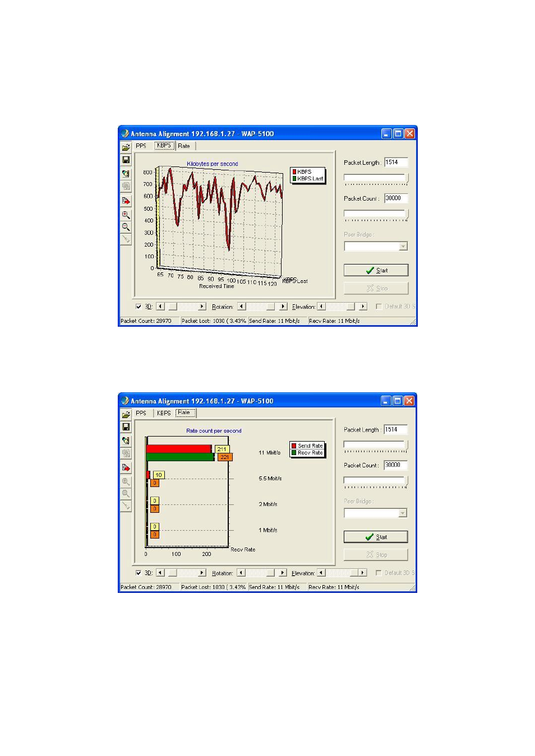The width and height of the screenshot is (535, 756).
Task: Click the greyed zoom out magnifier in the Rate window
Action: tap(126, 494)
